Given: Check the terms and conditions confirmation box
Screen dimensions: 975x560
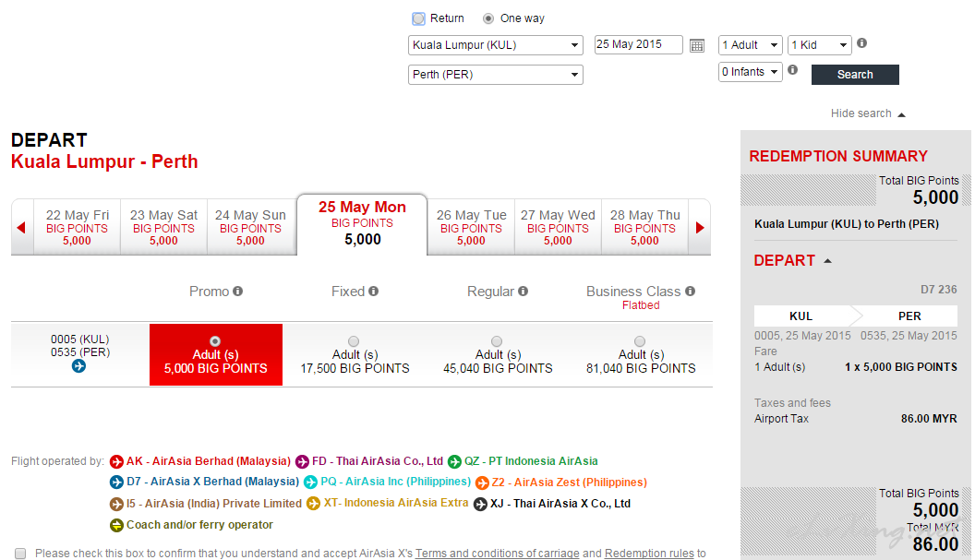Looking at the screenshot, I should click(20, 554).
